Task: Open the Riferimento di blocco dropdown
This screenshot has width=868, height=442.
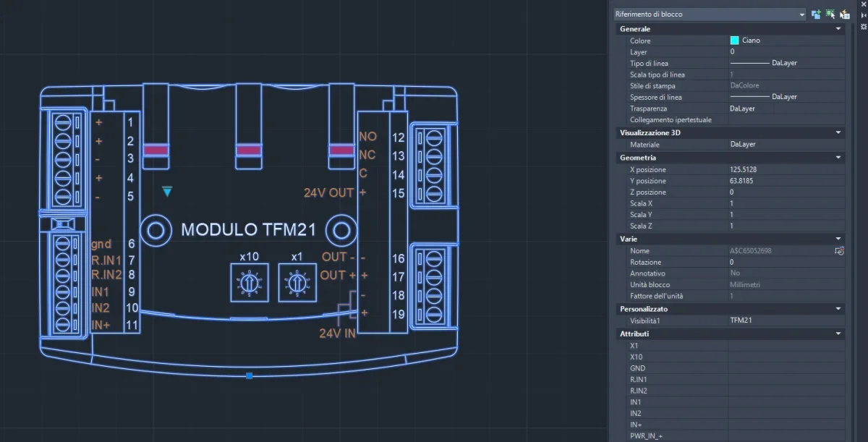Action: point(801,14)
